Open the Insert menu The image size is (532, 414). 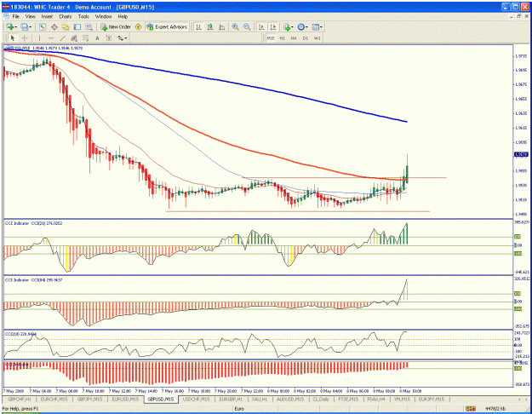(x=47, y=16)
